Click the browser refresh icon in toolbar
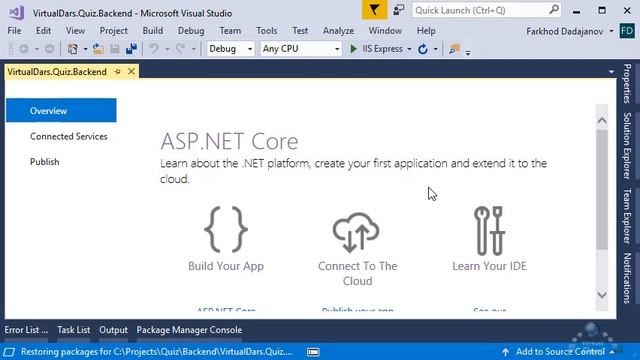Screen dimensions: 640x360 (x=423, y=49)
